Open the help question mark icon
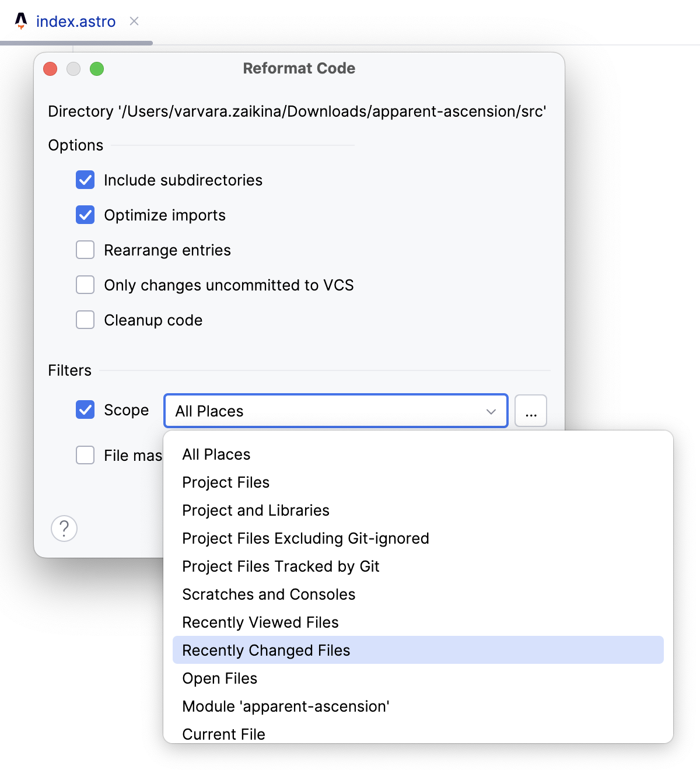Viewport: 700px width, 770px height. [64, 528]
